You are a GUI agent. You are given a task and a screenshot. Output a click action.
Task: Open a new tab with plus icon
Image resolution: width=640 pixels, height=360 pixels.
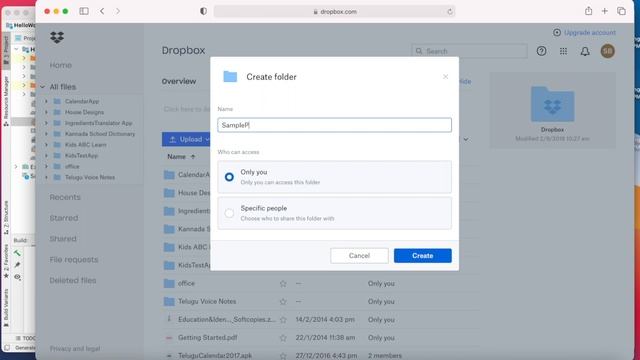pyautogui.click(x=604, y=11)
